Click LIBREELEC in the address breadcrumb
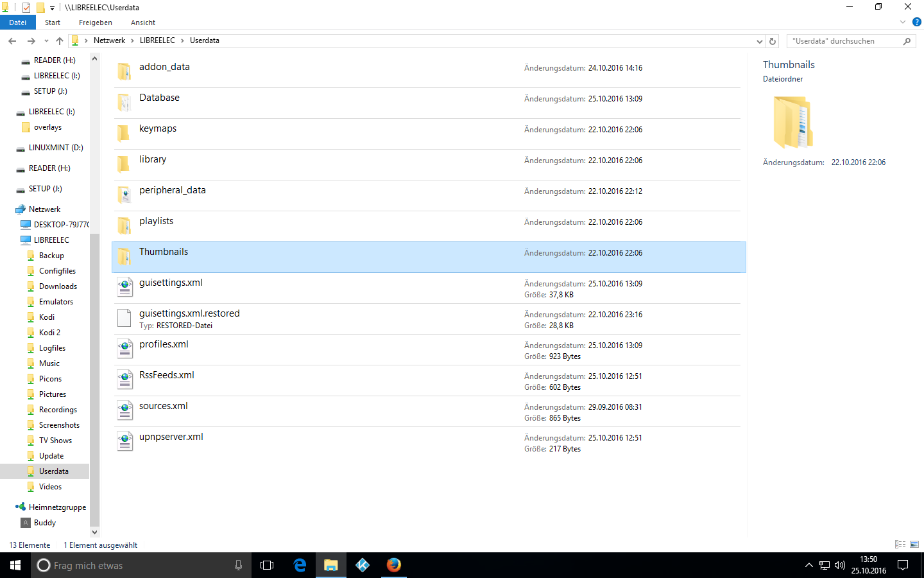Image resolution: width=924 pixels, height=578 pixels. [157, 40]
